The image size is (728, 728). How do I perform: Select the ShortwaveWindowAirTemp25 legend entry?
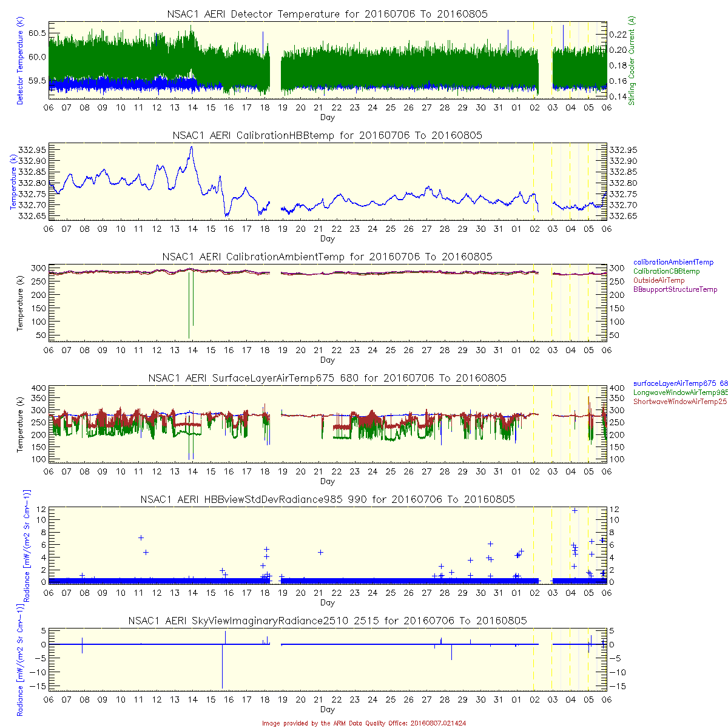click(679, 402)
